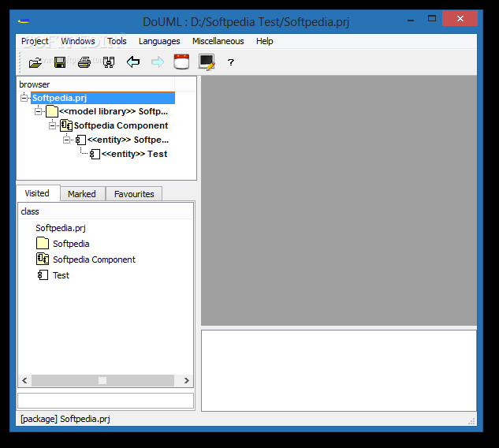Select Softpedia Component label in browser tree
This screenshot has width=499, height=448.
tap(121, 125)
